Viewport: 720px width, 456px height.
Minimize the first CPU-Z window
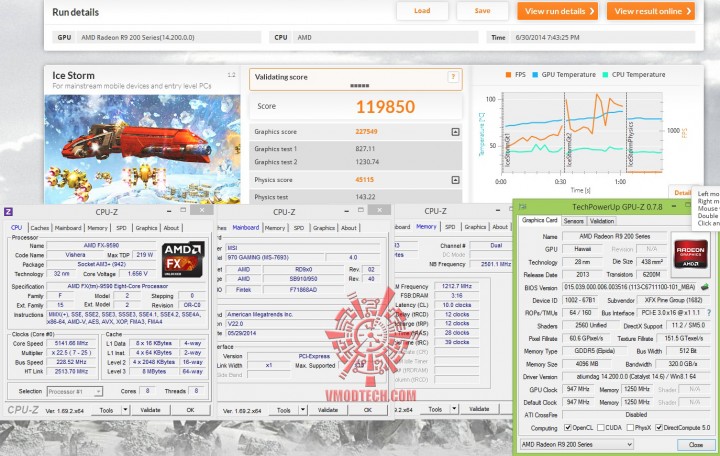coord(169,211)
